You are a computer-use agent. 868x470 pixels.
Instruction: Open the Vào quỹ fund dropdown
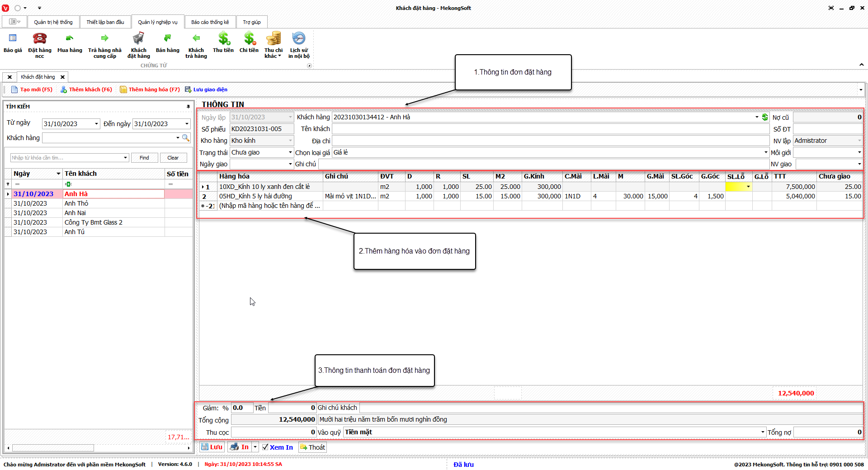(763, 432)
